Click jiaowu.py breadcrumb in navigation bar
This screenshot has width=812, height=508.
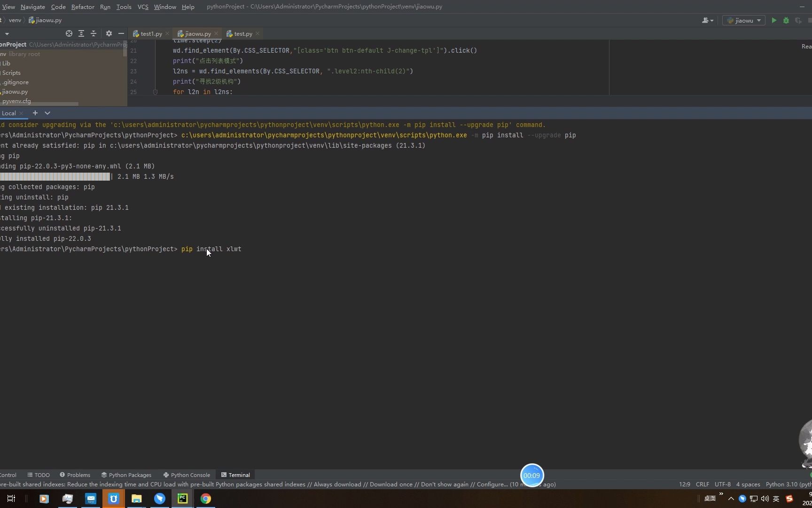[45, 20]
